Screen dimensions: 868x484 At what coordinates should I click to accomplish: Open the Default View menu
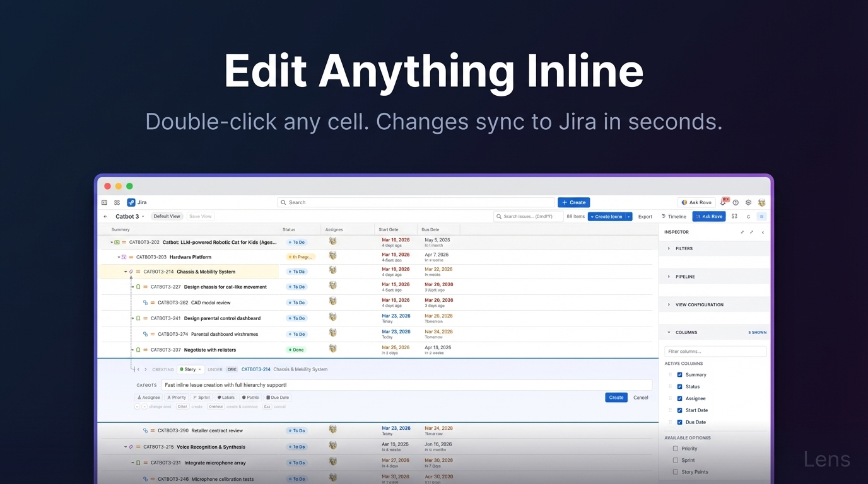167,216
